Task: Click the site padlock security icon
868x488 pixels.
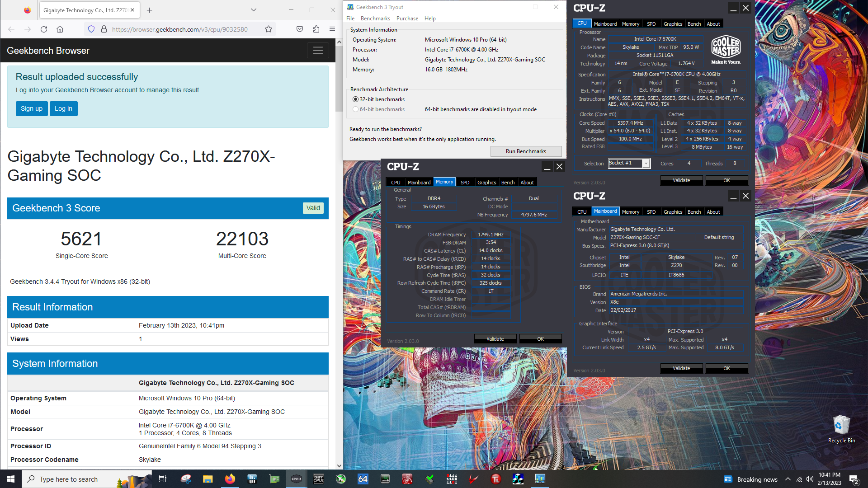Action: (104, 29)
